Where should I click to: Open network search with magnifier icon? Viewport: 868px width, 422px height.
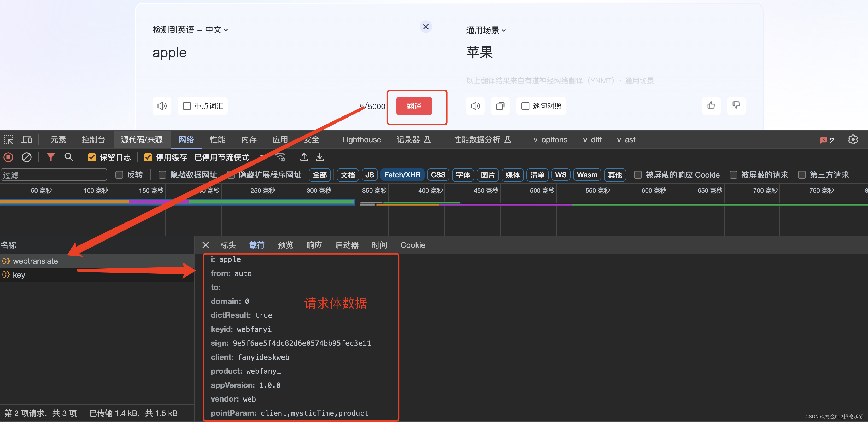(x=69, y=157)
